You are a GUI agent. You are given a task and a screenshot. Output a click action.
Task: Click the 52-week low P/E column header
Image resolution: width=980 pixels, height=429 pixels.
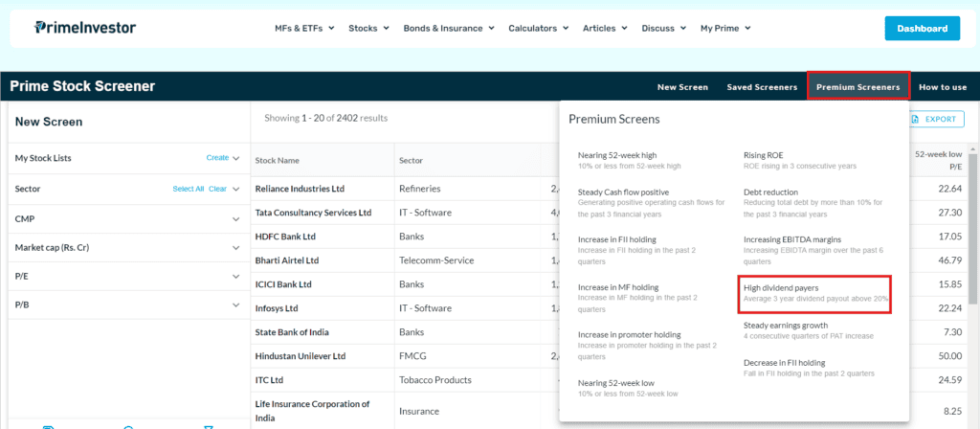938,160
